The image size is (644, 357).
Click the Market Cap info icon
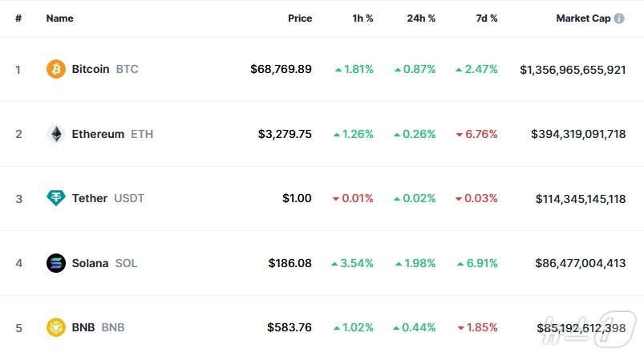[619, 18]
